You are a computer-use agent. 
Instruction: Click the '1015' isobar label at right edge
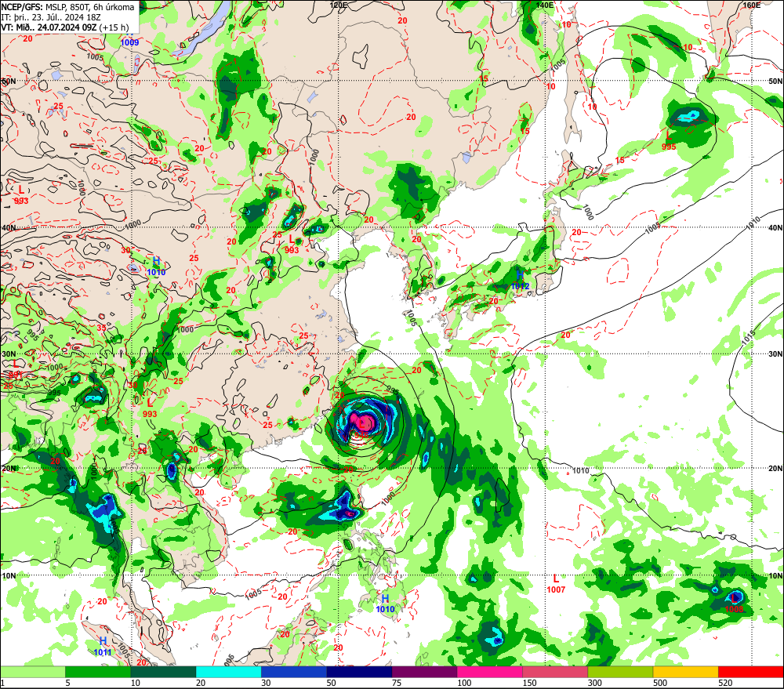coord(747,339)
